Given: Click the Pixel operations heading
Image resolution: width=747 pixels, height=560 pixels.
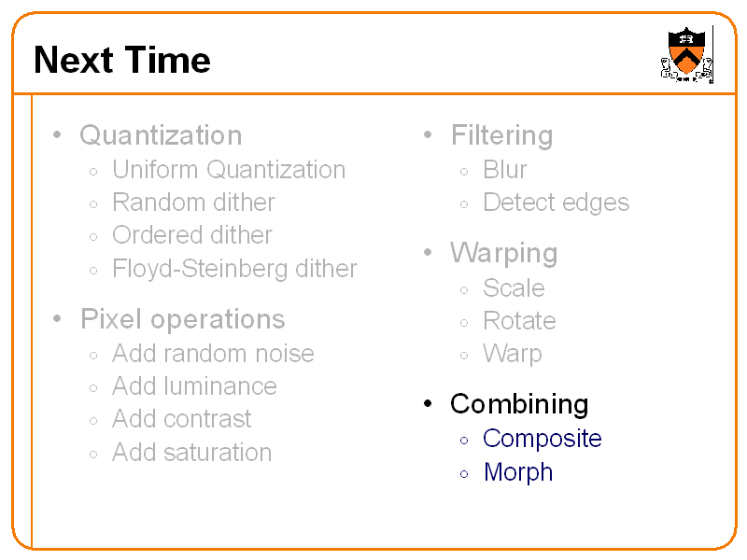Looking at the screenshot, I should click(x=183, y=319).
